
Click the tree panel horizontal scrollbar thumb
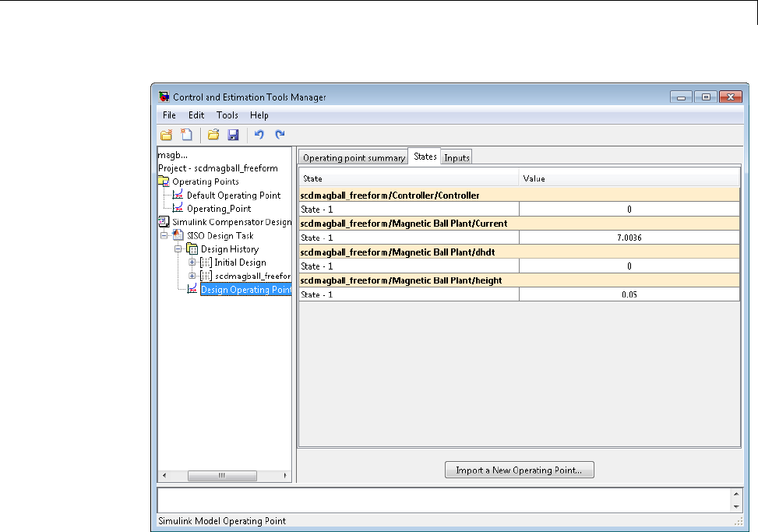221,475
